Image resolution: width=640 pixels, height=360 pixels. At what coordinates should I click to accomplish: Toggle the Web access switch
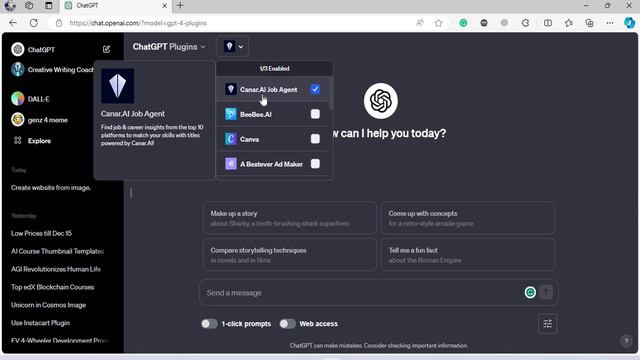coord(287,324)
